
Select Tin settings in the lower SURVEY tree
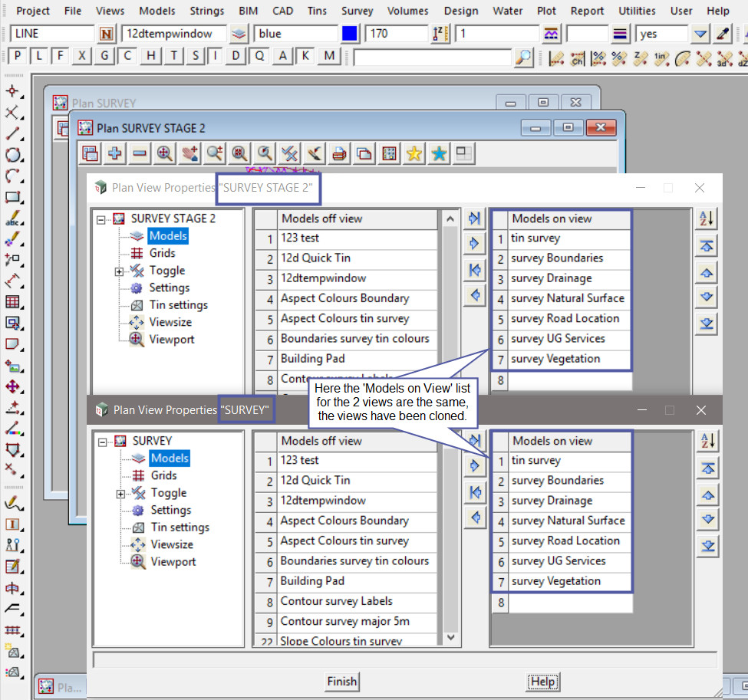180,527
